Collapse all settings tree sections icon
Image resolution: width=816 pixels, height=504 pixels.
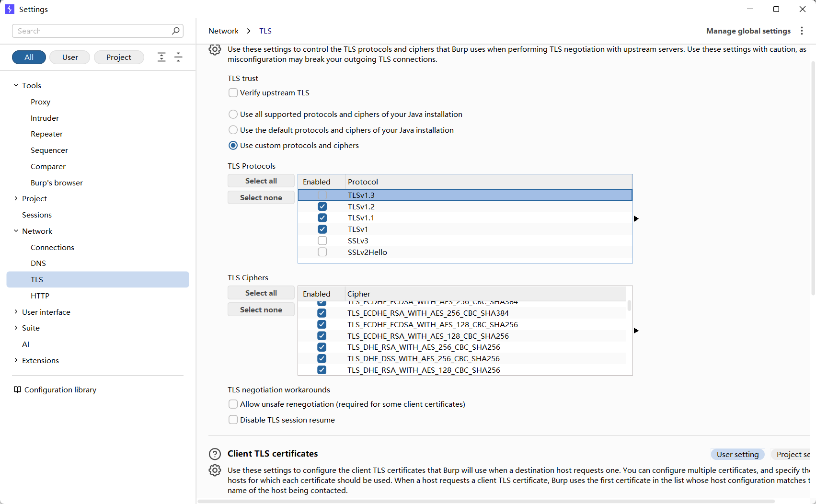click(178, 57)
